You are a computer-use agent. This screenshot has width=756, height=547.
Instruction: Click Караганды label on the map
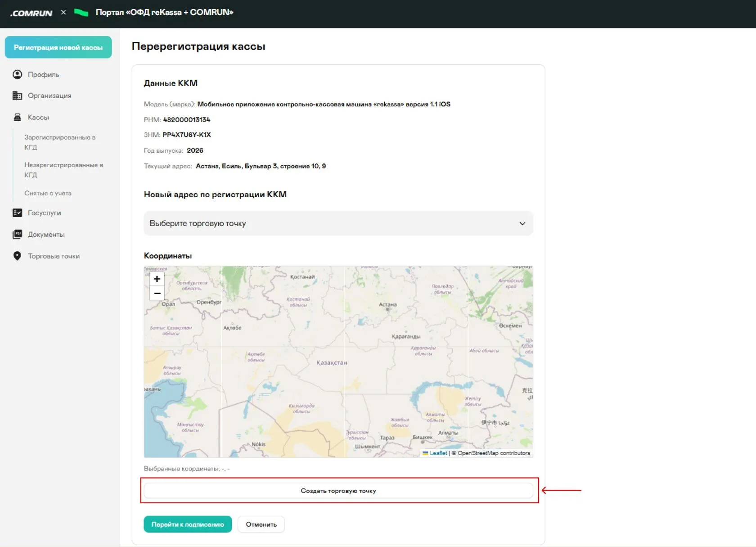[x=406, y=336]
